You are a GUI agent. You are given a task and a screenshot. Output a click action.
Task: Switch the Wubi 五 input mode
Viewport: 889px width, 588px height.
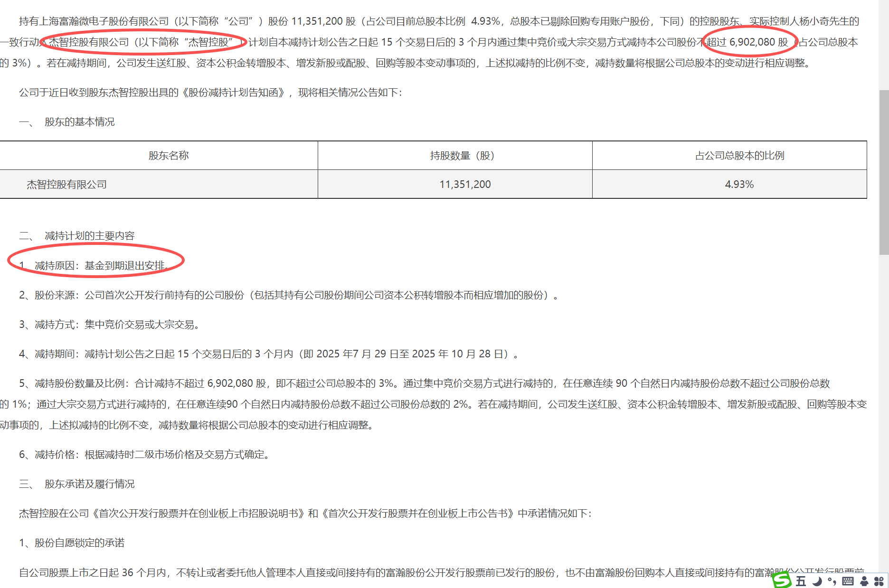point(801,581)
